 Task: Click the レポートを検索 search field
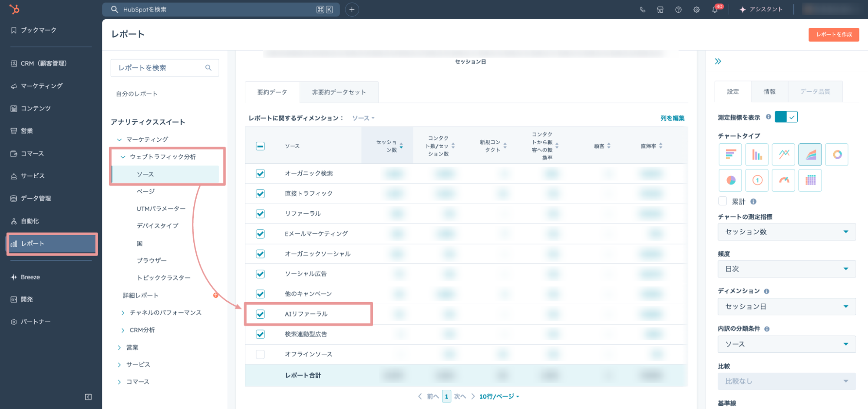pos(160,68)
